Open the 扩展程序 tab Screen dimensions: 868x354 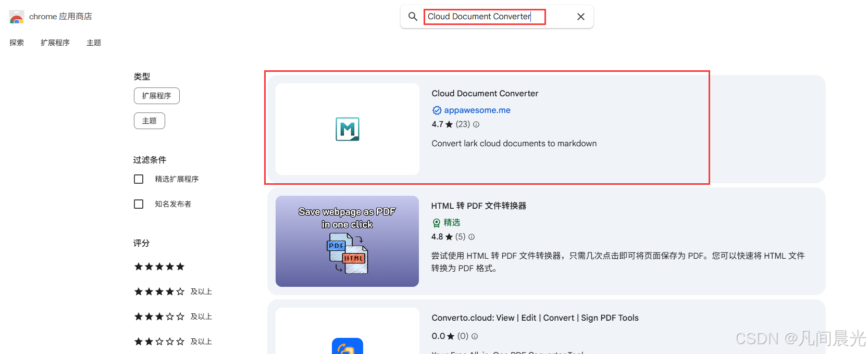(55, 43)
